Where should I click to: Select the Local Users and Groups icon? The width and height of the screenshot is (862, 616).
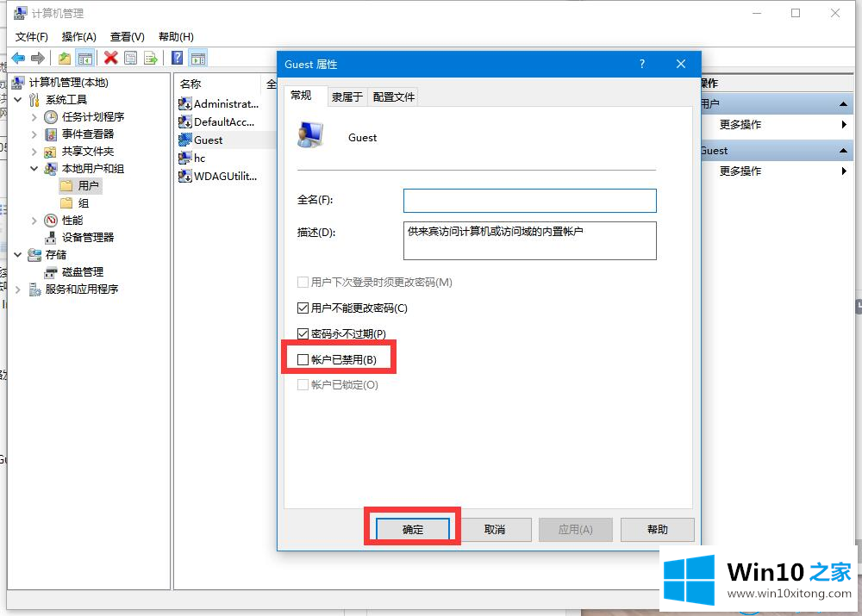pos(51,169)
